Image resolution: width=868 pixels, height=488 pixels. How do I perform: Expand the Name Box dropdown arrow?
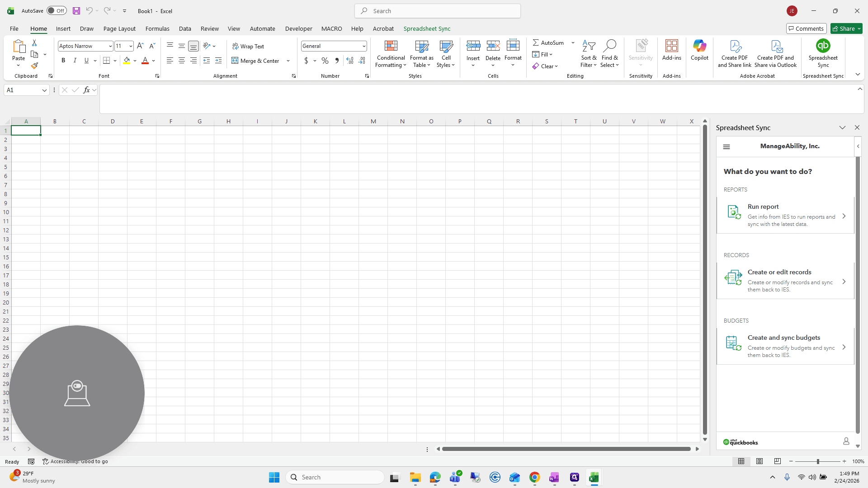(44, 90)
